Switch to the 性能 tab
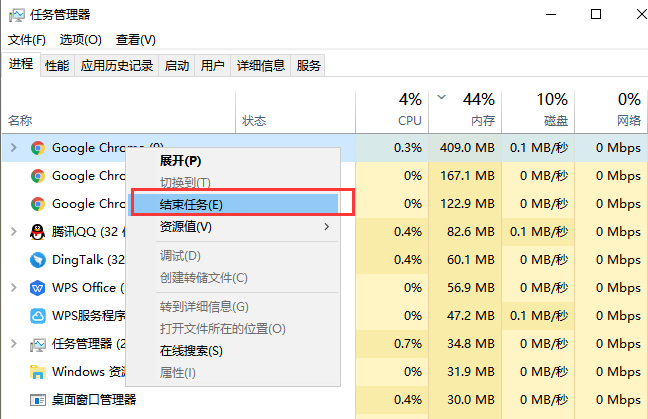The image size is (648, 419). (57, 66)
